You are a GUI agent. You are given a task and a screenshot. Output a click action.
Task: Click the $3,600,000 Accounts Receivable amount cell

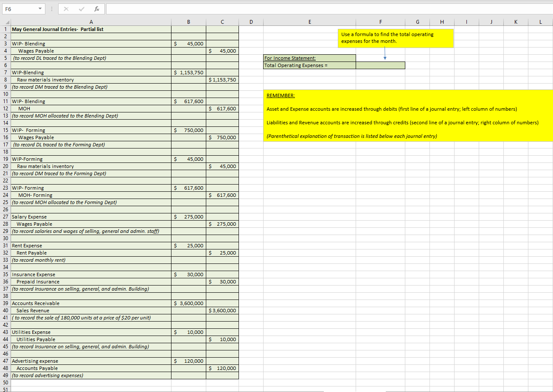[188, 303]
